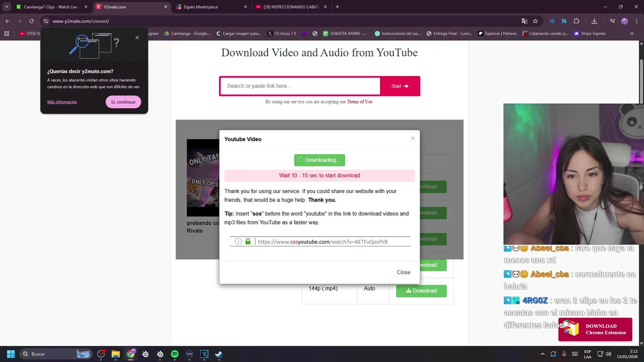Click Download for the 144p (.mp4) row
This screenshot has height=362, width=644.
click(421, 291)
